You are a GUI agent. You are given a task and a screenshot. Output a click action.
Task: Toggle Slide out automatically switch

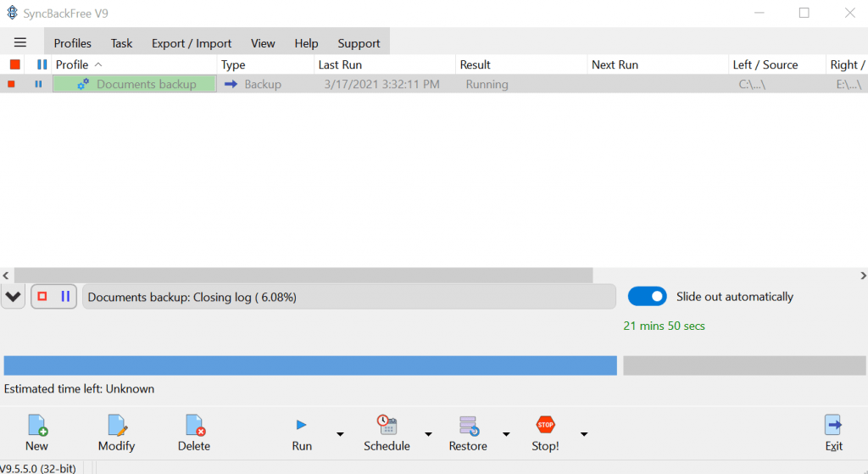click(647, 296)
